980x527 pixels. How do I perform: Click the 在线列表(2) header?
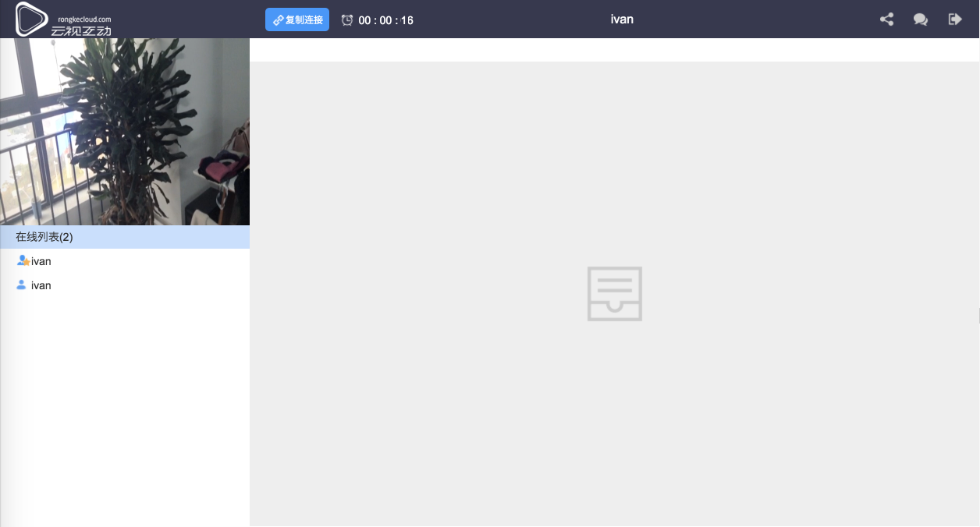pyautogui.click(x=125, y=237)
